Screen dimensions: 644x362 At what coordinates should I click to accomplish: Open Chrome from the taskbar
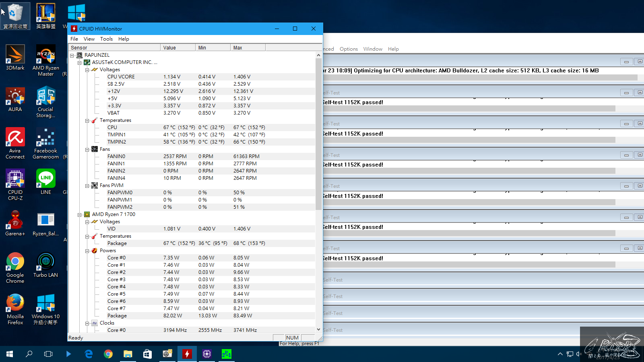tap(108, 354)
